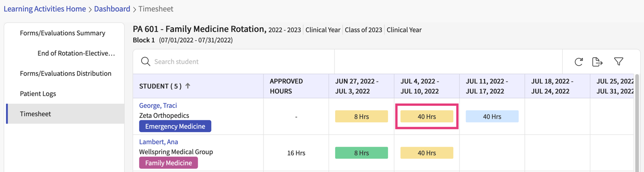Select Forms/Evaluations Distribution in sidebar

click(65, 73)
